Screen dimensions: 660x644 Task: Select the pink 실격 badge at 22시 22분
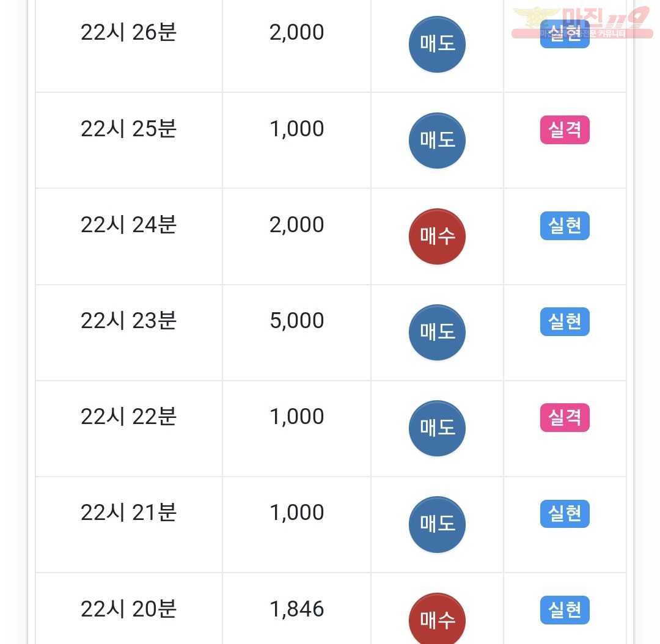pos(565,417)
